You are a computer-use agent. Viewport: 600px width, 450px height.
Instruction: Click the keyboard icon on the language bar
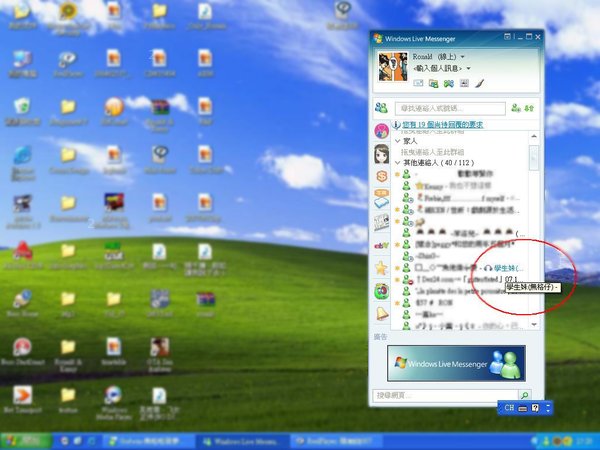point(522,409)
